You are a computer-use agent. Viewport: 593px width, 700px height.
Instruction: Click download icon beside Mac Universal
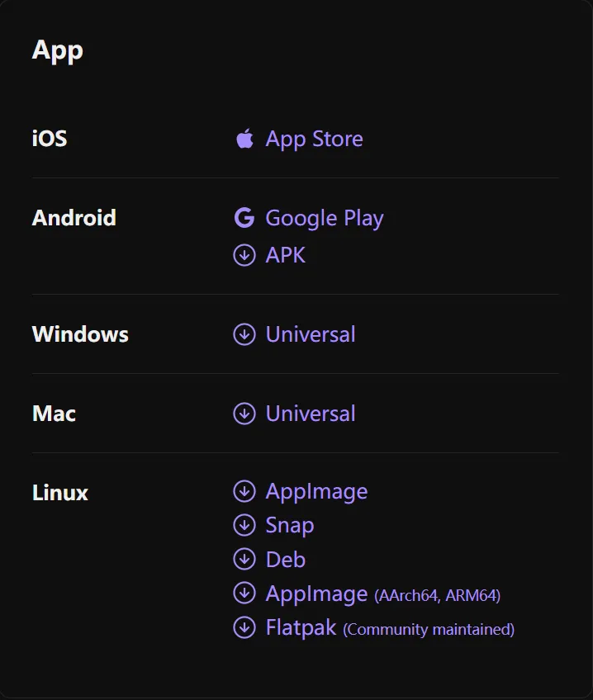tap(244, 414)
